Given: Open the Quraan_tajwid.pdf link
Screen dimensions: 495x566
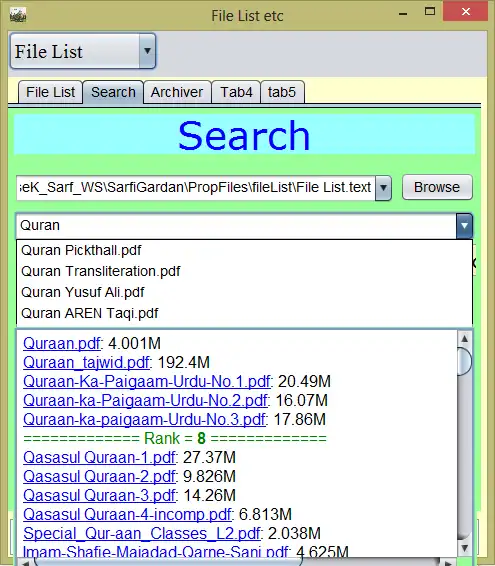Looking at the screenshot, I should click(86, 362).
